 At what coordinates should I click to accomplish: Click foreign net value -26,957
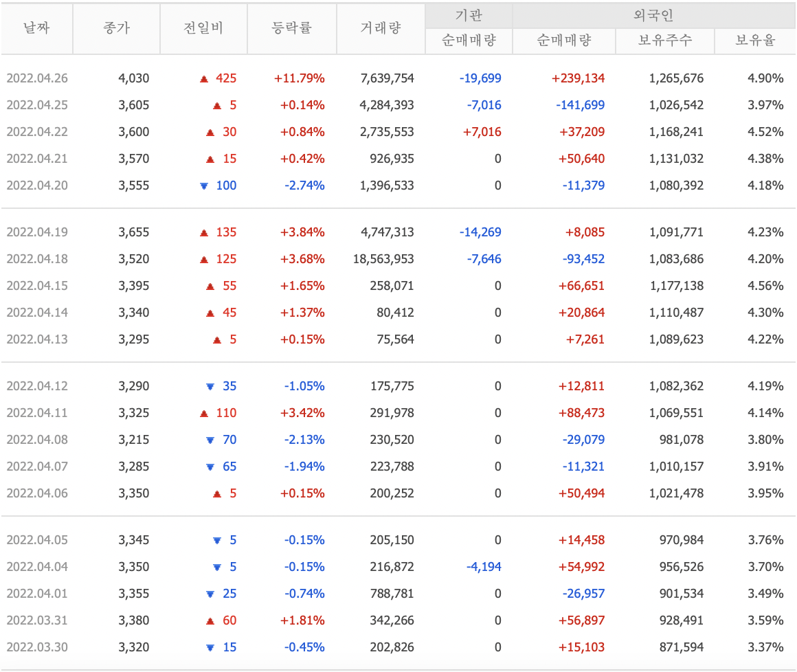click(583, 594)
